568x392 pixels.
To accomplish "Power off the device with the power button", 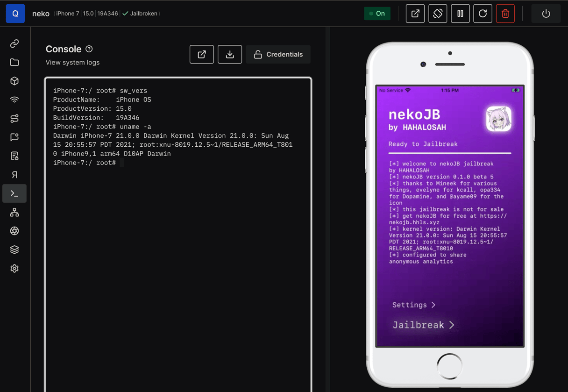I will coord(546,14).
